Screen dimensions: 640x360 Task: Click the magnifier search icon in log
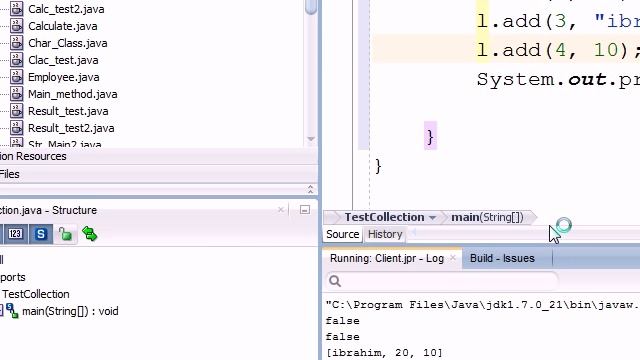(335, 281)
